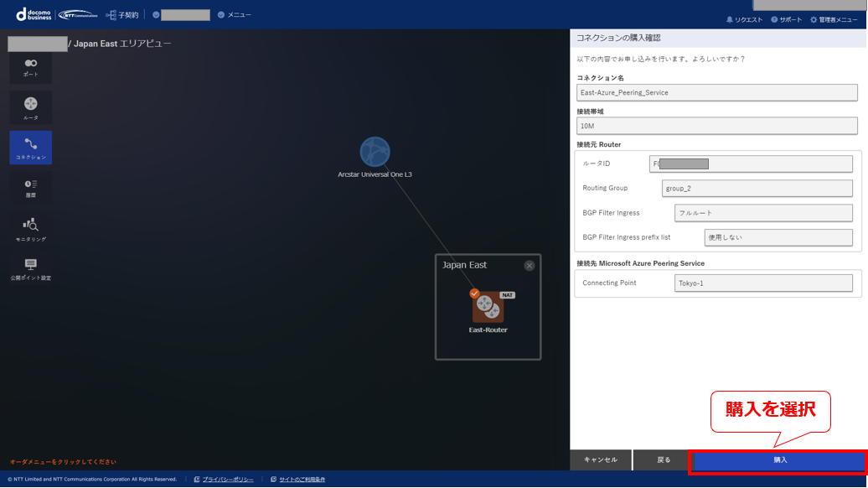Click the Japan East エリアビュー breadcrumb text
The width and height of the screenshot is (868, 488).
point(122,44)
